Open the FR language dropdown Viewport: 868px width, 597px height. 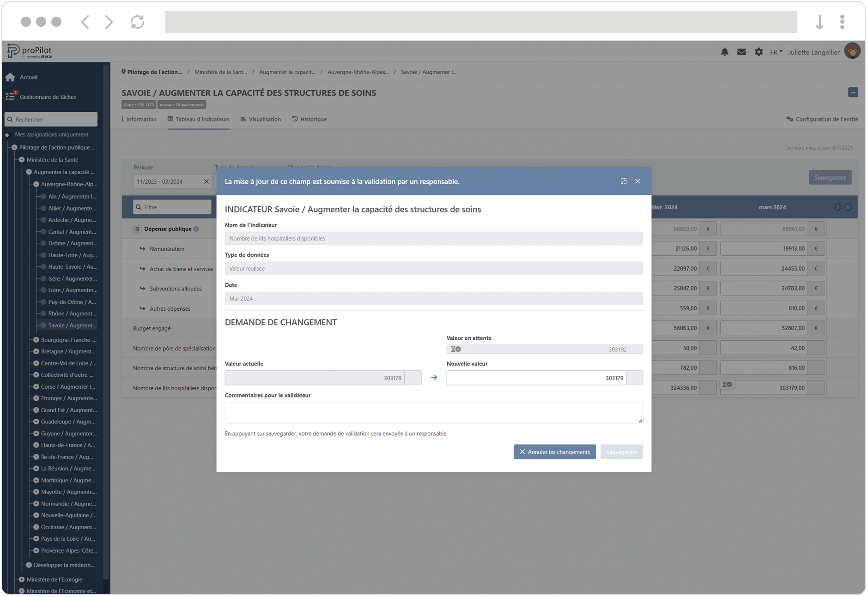point(776,52)
